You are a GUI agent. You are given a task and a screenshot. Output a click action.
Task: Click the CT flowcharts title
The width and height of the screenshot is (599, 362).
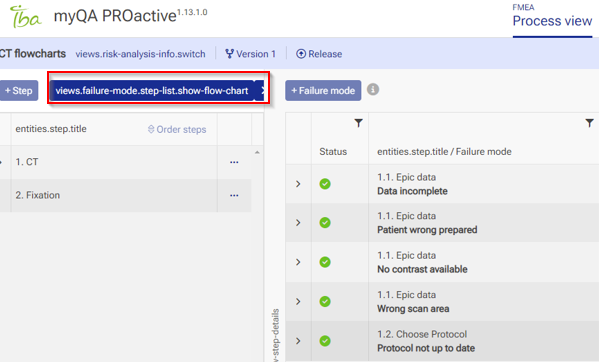click(x=33, y=54)
